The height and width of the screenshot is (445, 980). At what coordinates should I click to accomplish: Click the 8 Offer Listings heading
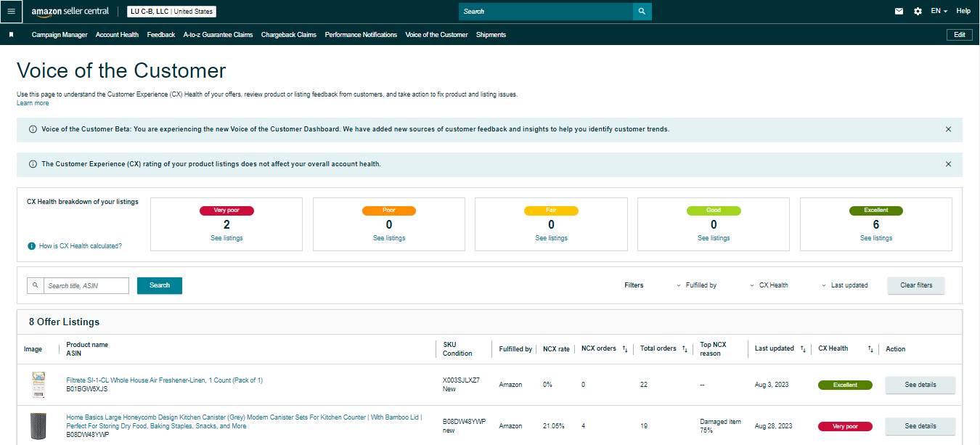[x=64, y=322]
